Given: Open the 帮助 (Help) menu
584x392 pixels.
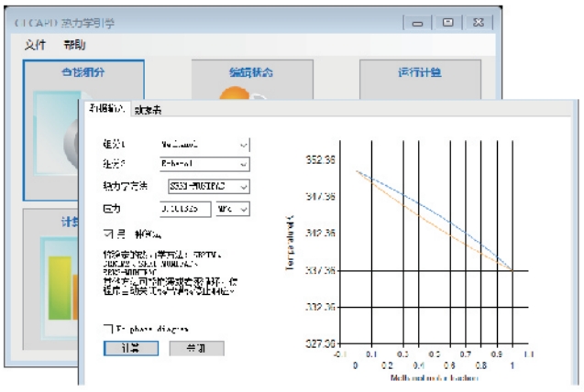Looking at the screenshot, I should 74,44.
